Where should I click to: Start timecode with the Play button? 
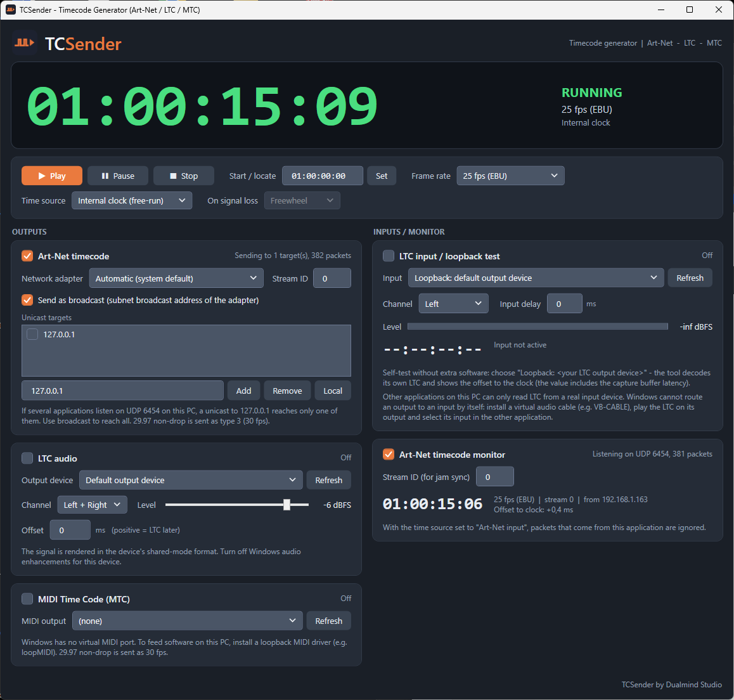tap(52, 176)
